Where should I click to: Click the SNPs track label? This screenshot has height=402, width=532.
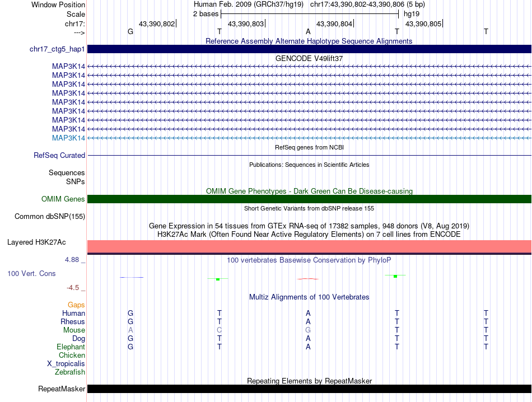coord(76,181)
